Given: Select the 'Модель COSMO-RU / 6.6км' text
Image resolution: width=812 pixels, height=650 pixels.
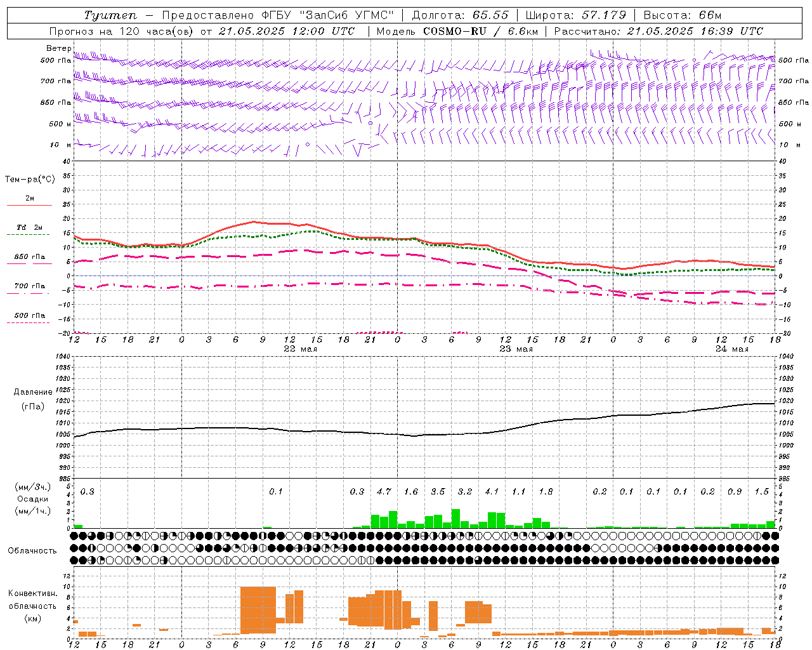Looking at the screenshot, I should [457, 31].
